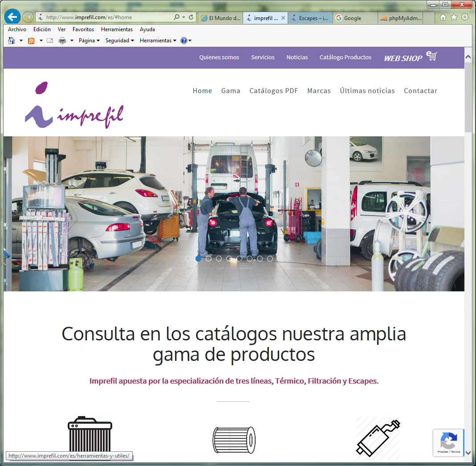Click the WEB SHOP cart icon

(x=431, y=57)
